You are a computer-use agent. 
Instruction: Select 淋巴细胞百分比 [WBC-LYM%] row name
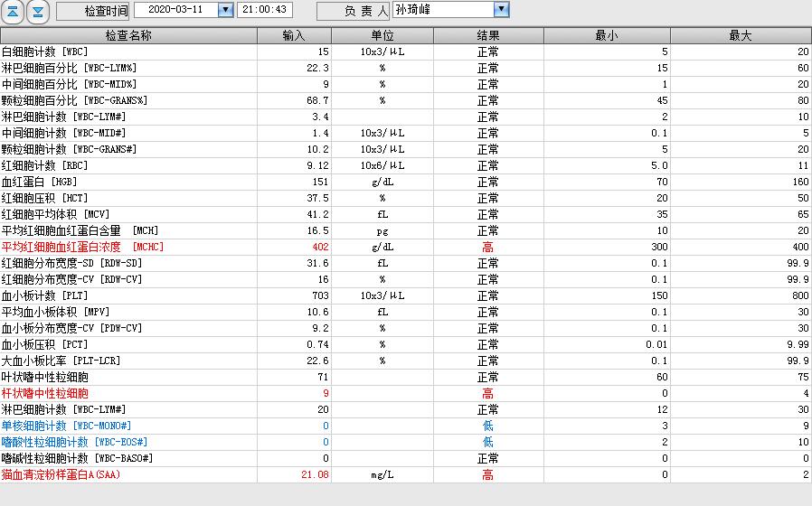[x=70, y=68]
